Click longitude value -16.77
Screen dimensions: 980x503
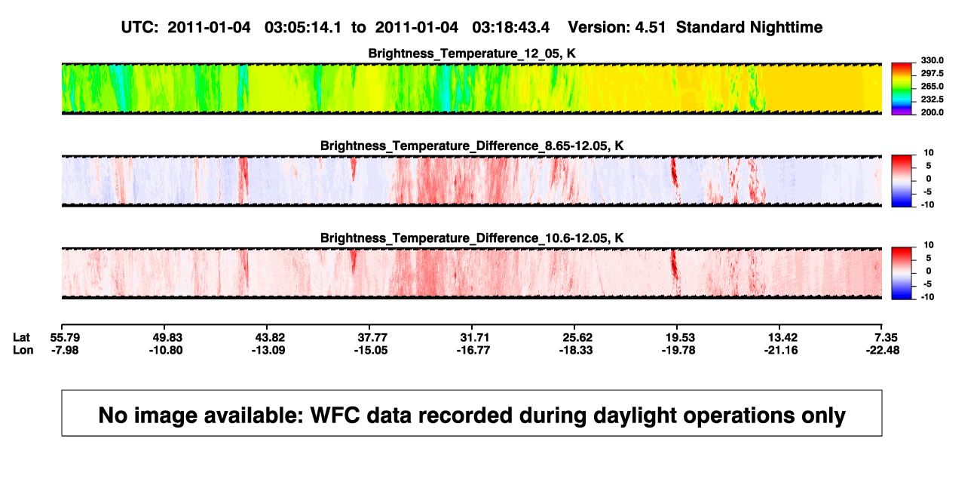475,350
